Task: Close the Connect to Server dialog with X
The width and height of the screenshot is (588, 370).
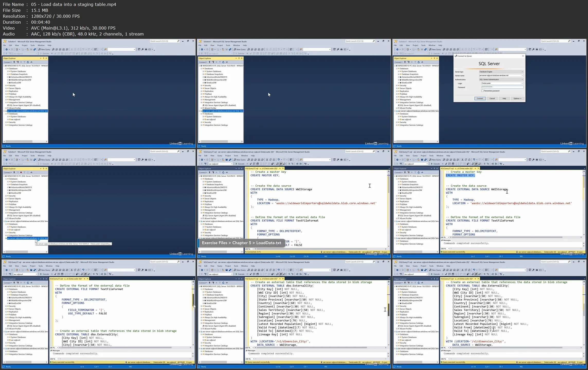Action: click(523, 56)
